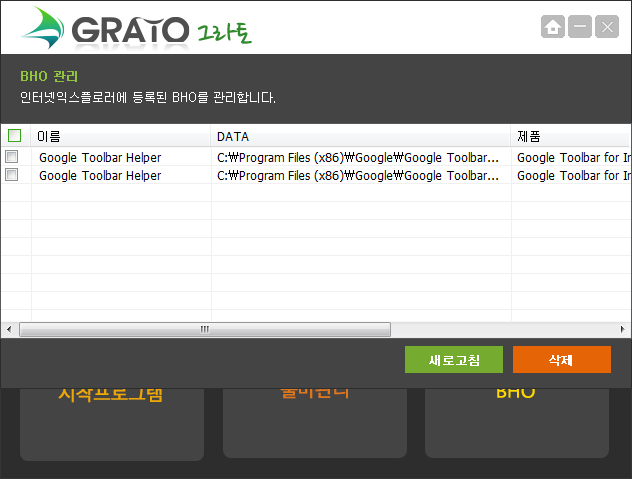Viewport: 632px width, 479px height.
Task: Open the BHO tile in background
Action: [517, 423]
